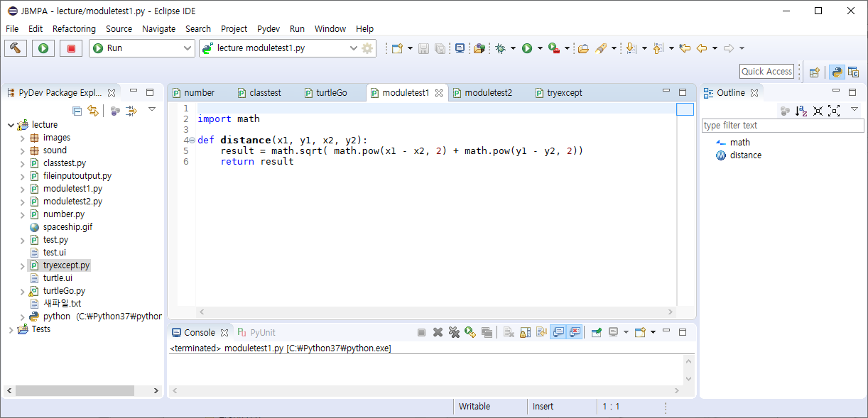Toggle Word Wrap in Console
Screen dimensions: 868x418
pos(541,332)
